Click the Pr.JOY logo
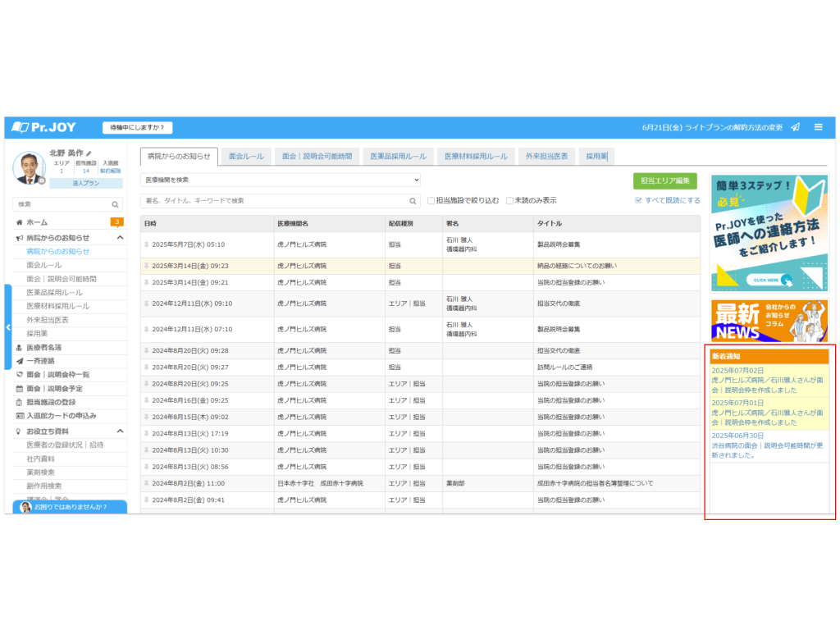 pyautogui.click(x=45, y=127)
